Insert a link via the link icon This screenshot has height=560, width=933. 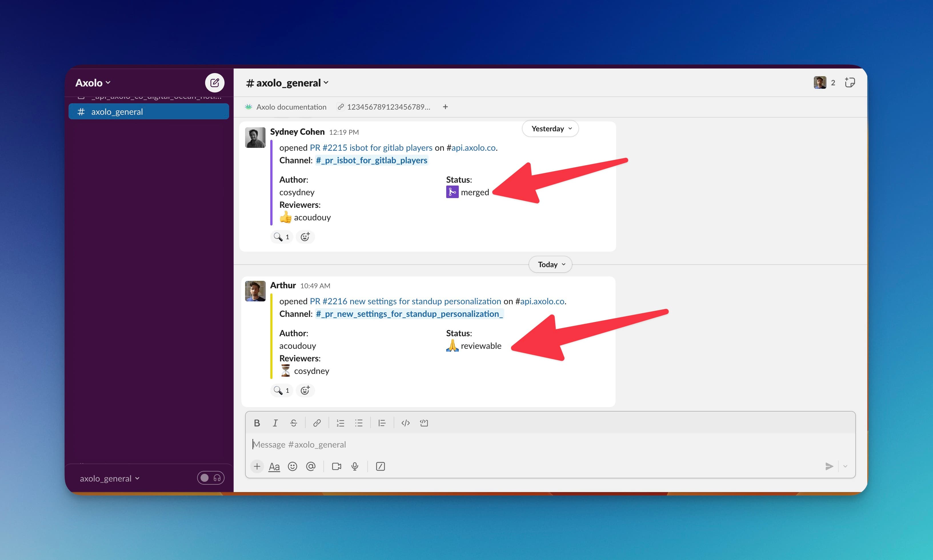coord(317,423)
